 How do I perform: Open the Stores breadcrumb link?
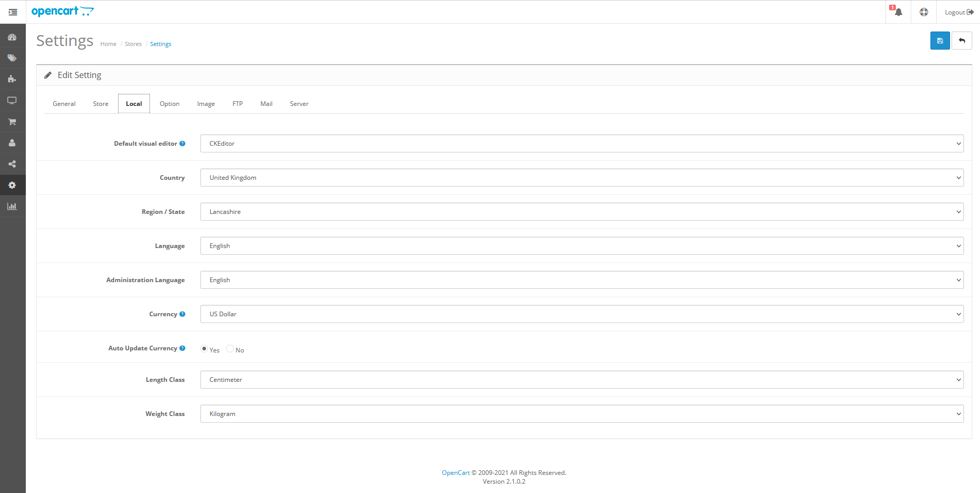coord(133,44)
